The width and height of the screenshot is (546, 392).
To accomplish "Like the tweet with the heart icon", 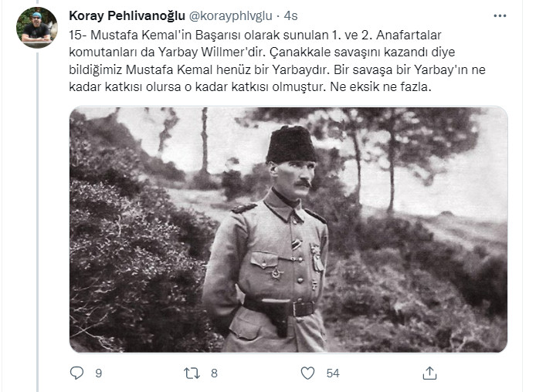I will coord(308,373).
